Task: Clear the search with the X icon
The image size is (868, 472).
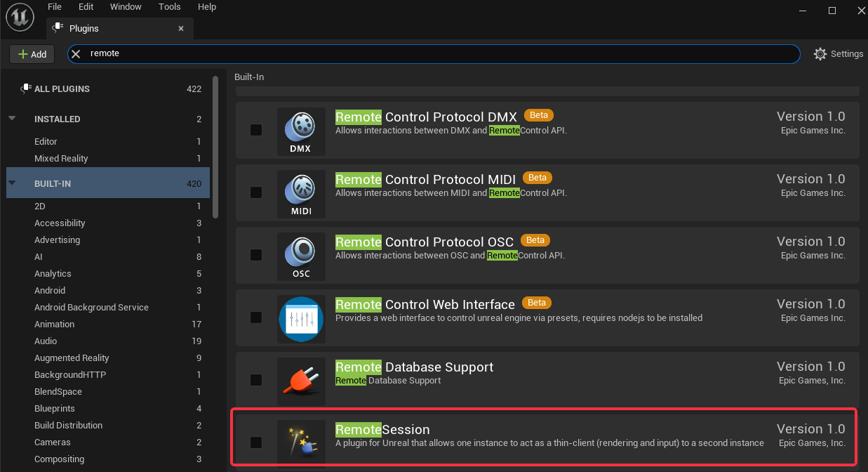Action: (x=76, y=53)
